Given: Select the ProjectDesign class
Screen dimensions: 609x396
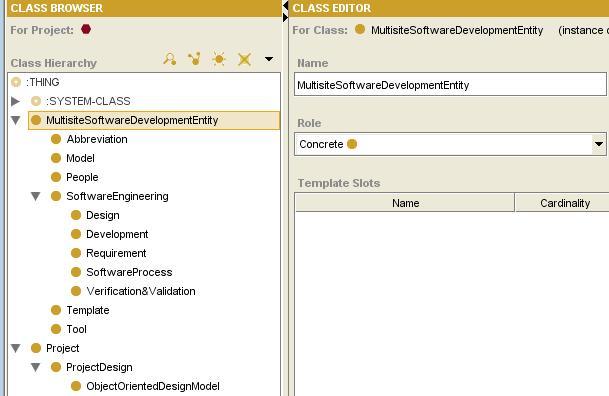Looking at the screenshot, I should [x=99, y=367].
